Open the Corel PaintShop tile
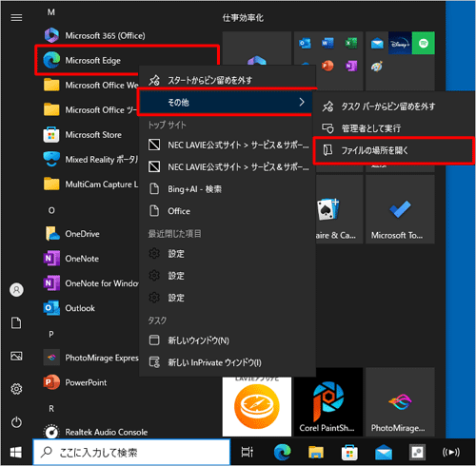This screenshot has height=466, width=476. [328, 403]
